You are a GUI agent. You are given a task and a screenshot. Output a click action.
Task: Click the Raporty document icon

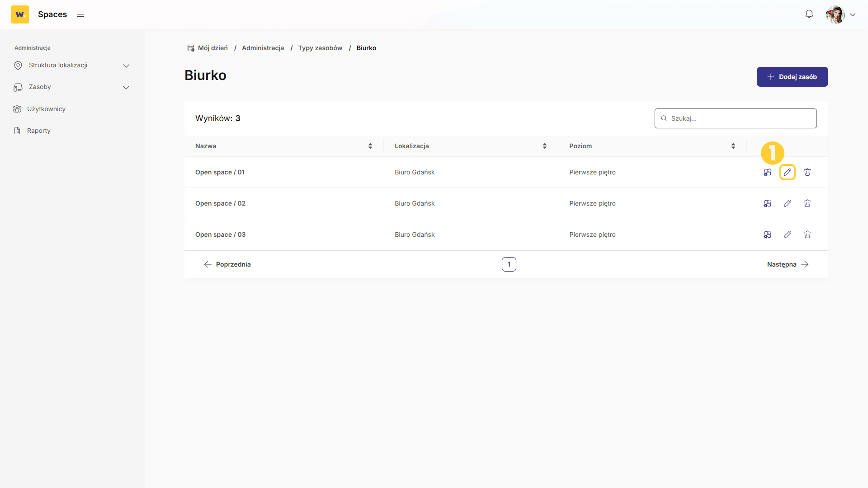click(17, 131)
